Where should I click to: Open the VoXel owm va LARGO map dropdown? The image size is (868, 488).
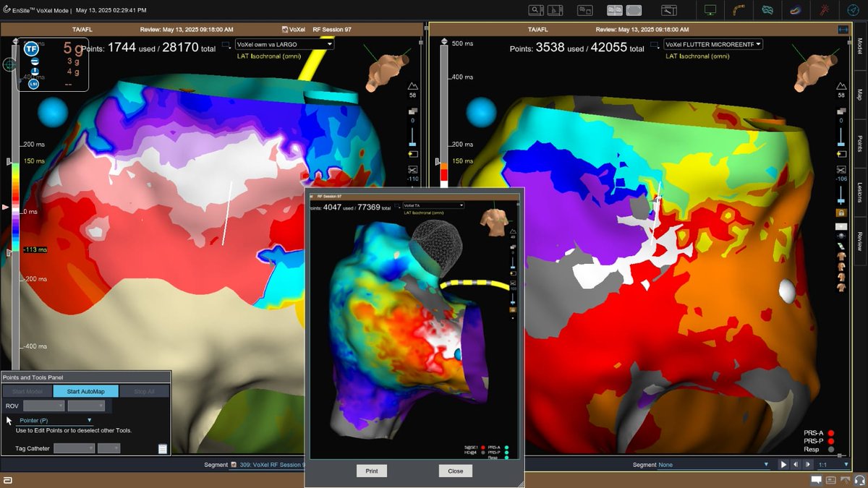pos(284,44)
